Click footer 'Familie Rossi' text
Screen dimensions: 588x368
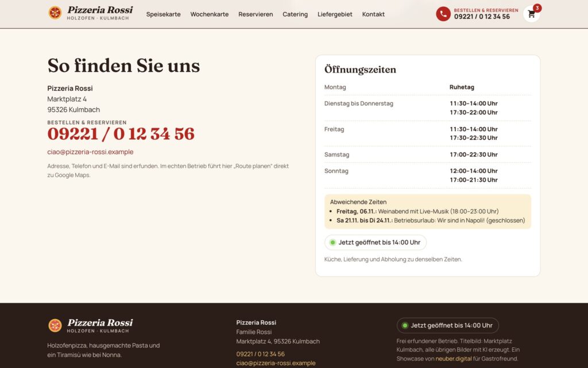pos(254,332)
